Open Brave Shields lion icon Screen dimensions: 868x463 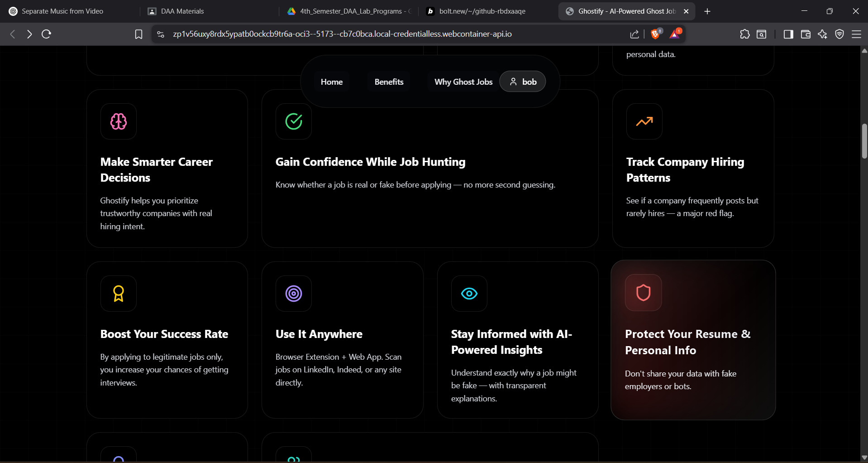pyautogui.click(x=656, y=34)
